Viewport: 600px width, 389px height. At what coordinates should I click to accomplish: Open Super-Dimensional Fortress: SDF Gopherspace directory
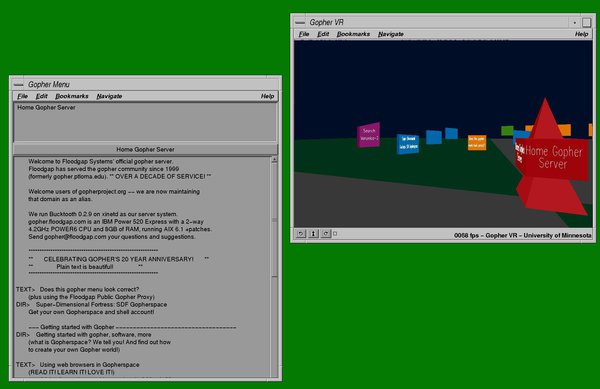(101, 304)
